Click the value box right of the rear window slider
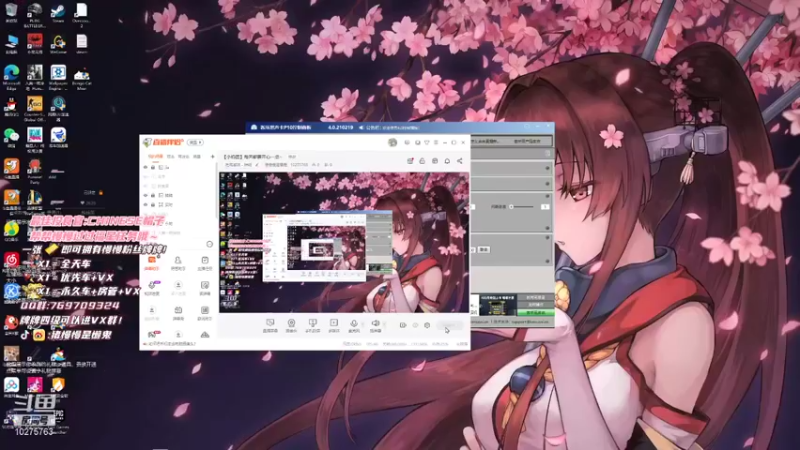The height and width of the screenshot is (450, 800). 544,207
